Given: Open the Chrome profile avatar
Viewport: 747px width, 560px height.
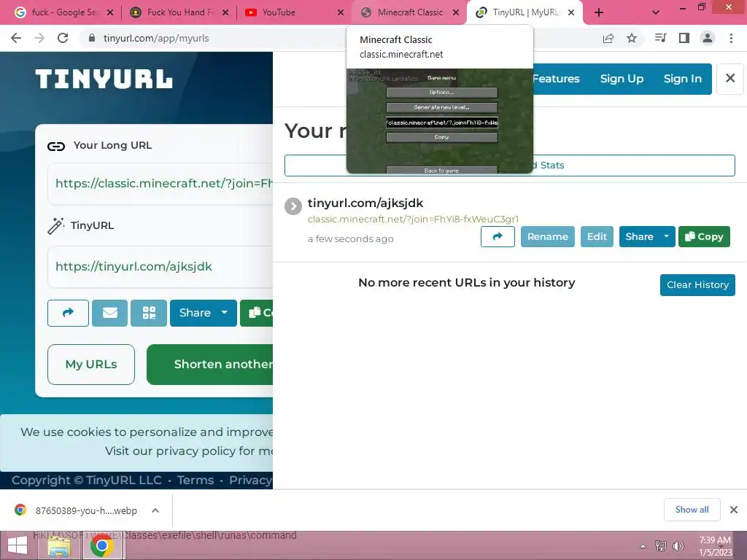Looking at the screenshot, I should (708, 38).
